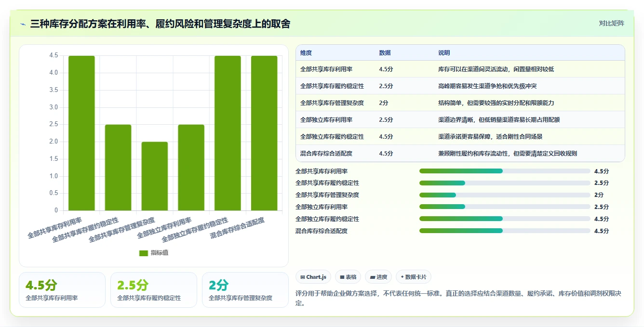Click the 对比矩阵 label in the header
Screen dimensions: 644x327
click(611, 23)
